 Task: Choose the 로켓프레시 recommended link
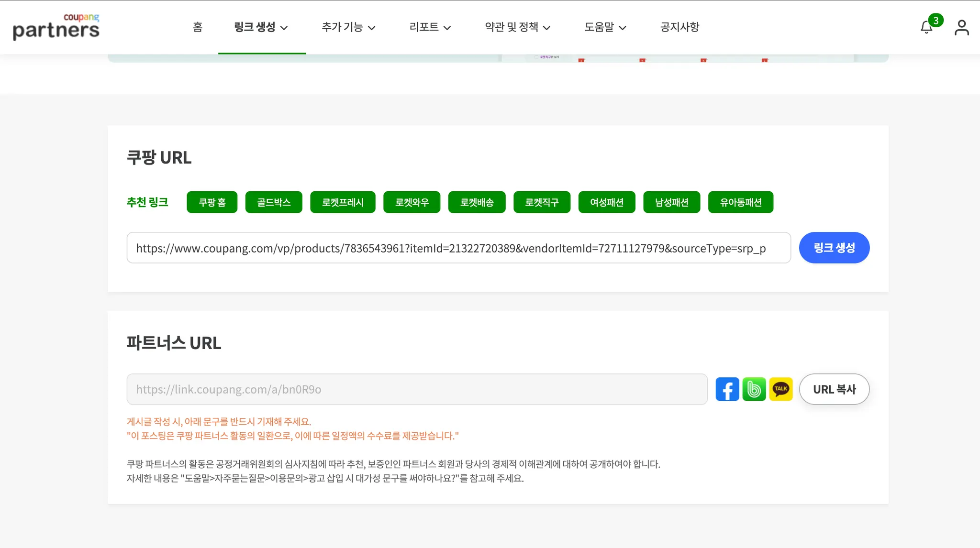(343, 202)
